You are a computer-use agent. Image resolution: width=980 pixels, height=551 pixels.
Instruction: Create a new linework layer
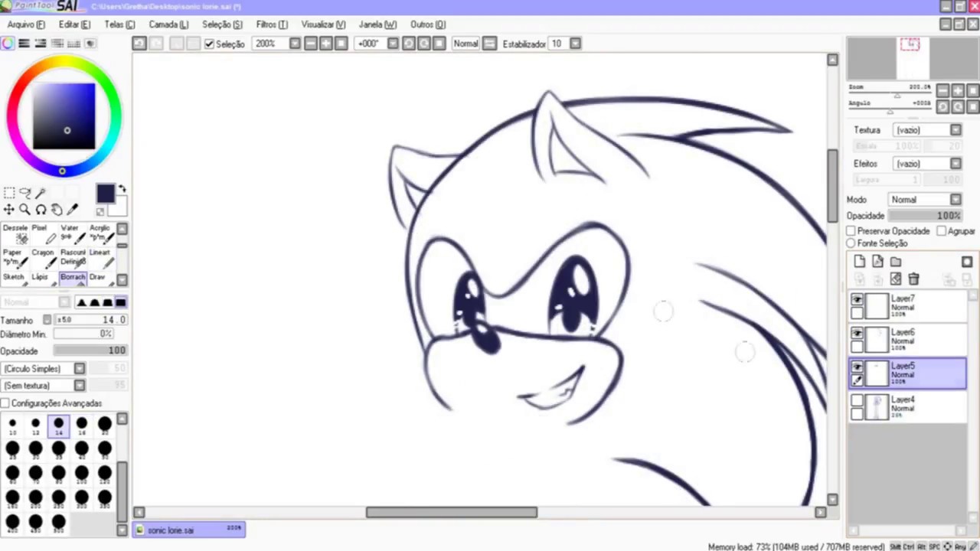(x=877, y=262)
